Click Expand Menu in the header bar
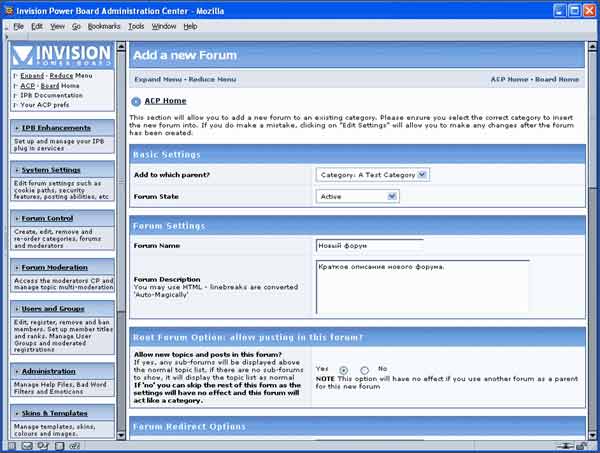600x453 pixels. coord(158,79)
